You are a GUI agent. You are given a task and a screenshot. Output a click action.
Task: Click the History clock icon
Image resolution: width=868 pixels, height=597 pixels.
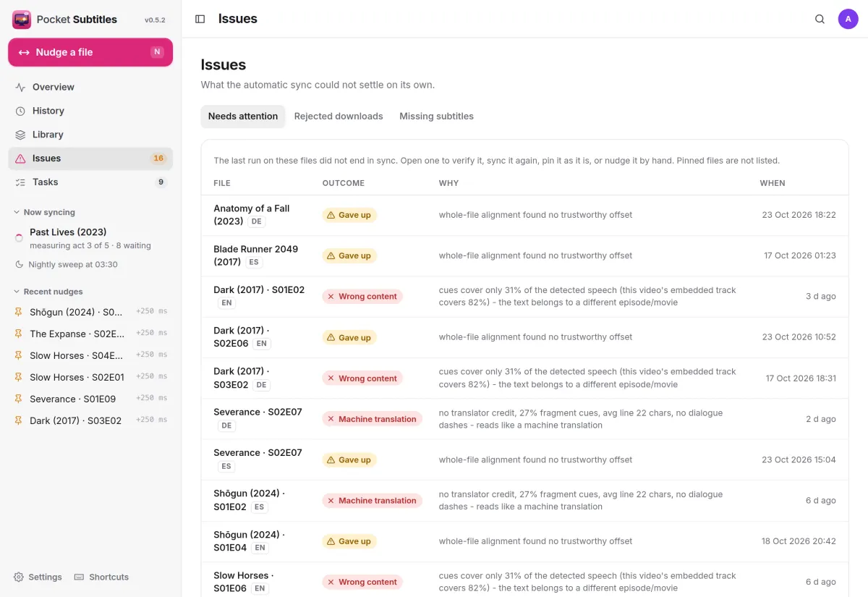tap(20, 111)
